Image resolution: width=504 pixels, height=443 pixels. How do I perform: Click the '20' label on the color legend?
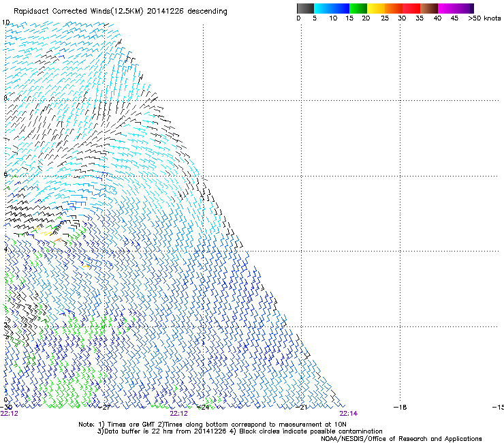point(366,18)
